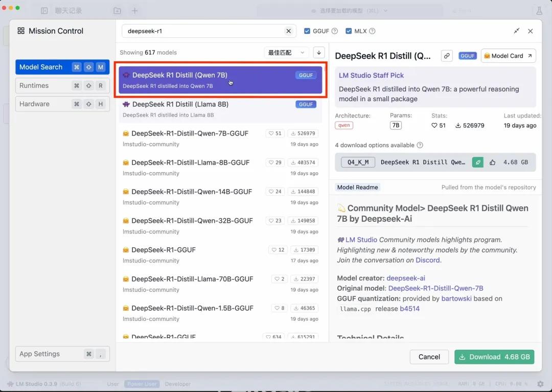Click the thumbs-up icon on Q4_K_M option
This screenshot has width=552, height=392.
pyautogui.click(x=493, y=162)
